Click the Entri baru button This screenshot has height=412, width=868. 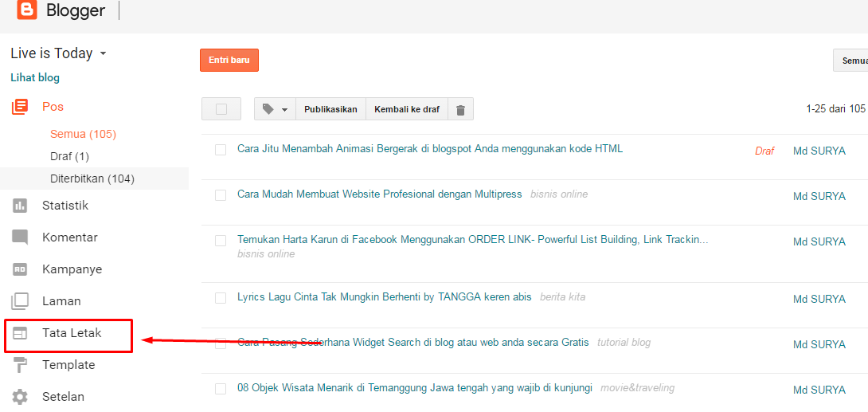229,61
